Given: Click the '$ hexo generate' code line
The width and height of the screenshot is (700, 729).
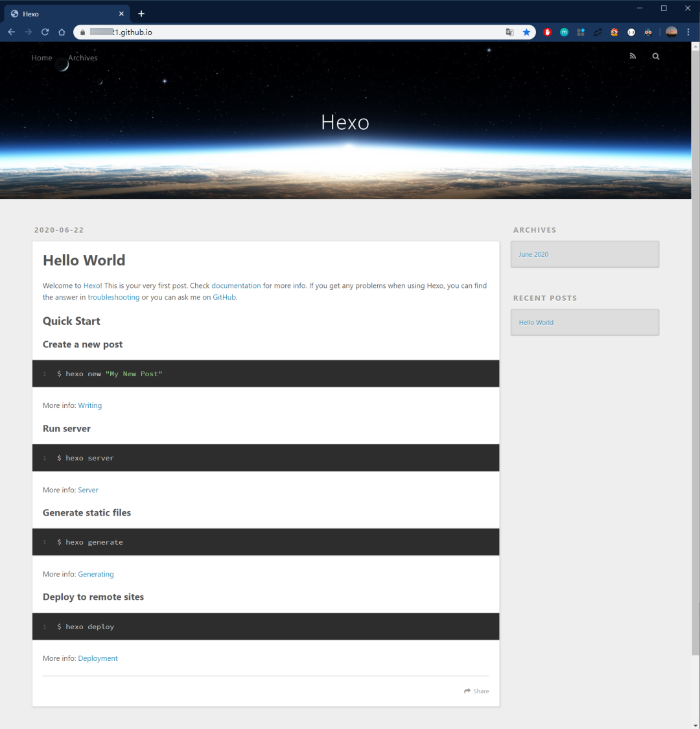Looking at the screenshot, I should (89, 542).
